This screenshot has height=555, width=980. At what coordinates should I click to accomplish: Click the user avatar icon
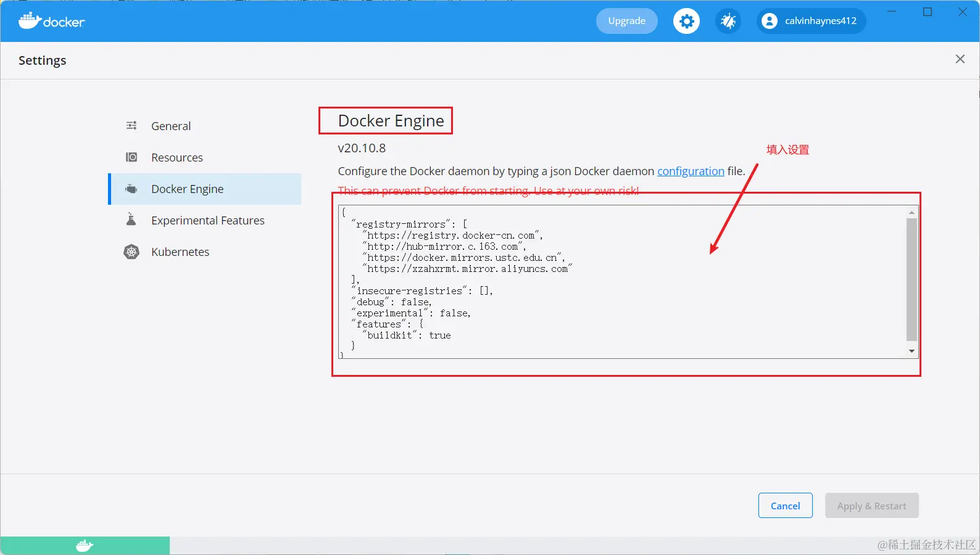769,21
